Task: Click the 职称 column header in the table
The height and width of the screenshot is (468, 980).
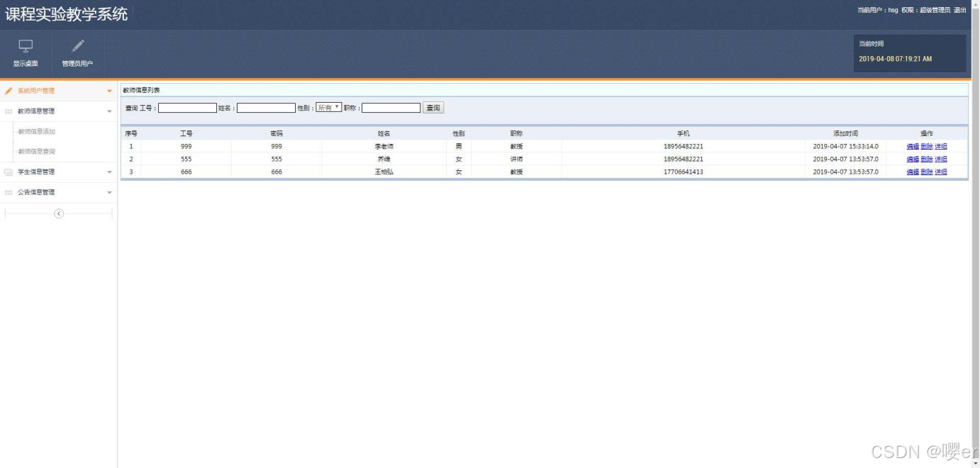Action: click(516, 133)
